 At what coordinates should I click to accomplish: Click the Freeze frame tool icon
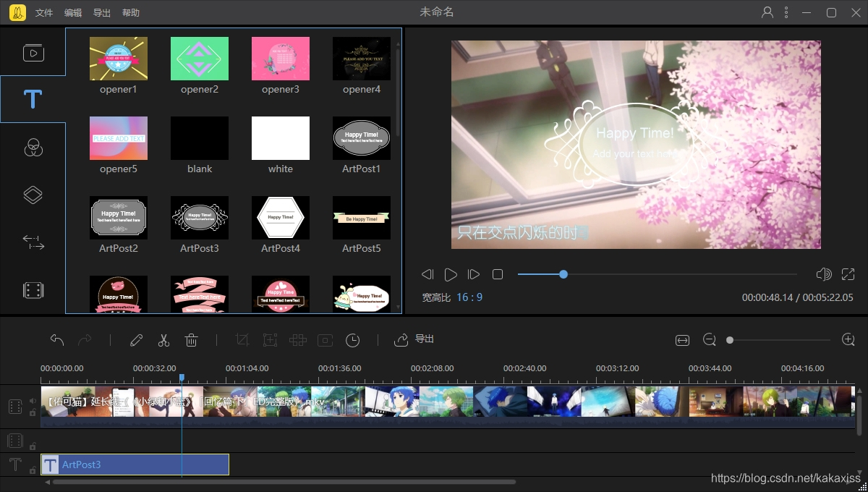(x=325, y=339)
